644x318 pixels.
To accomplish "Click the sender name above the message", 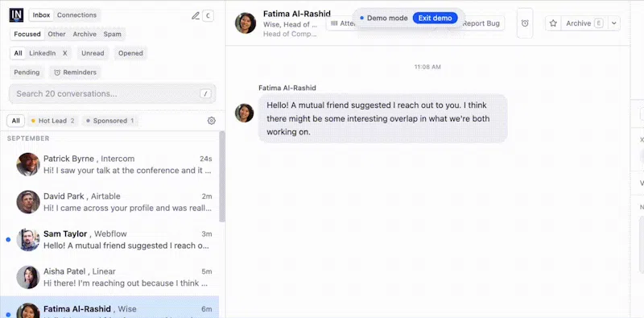I will (x=287, y=88).
